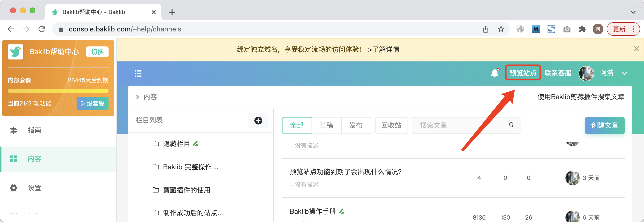The image size is (644, 222).
Task: Select the Baklib 完整操作… folder
Action: pyautogui.click(x=191, y=167)
